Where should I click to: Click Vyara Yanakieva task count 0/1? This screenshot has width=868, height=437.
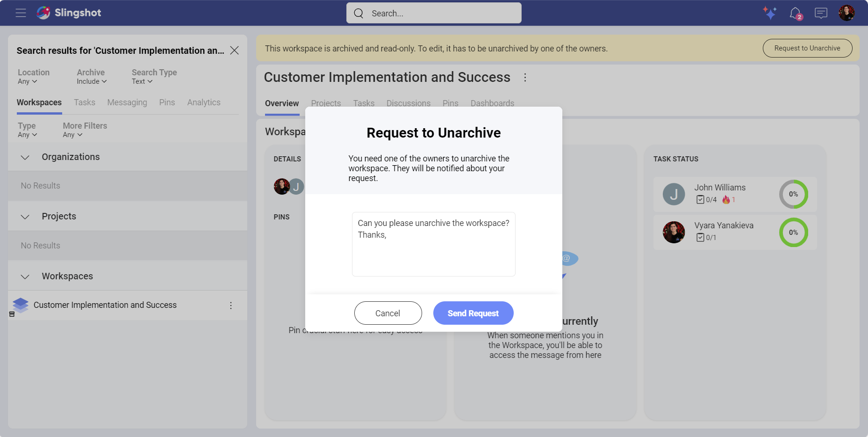[706, 238]
